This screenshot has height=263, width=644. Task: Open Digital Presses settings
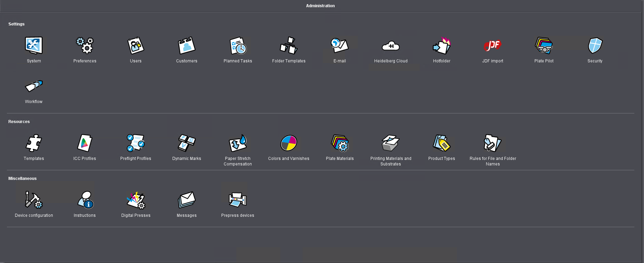[x=136, y=200]
